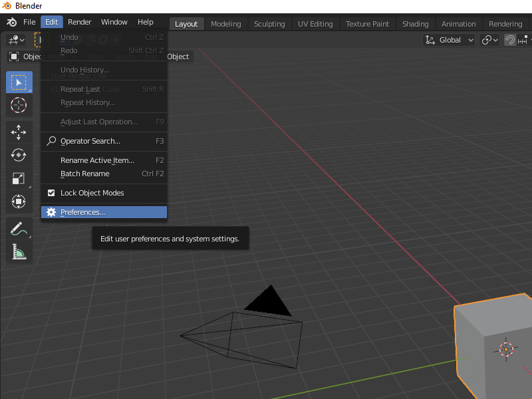Viewport: 532px width, 399px height.
Task: Switch to the Layout workspace tab
Action: pyautogui.click(x=186, y=24)
